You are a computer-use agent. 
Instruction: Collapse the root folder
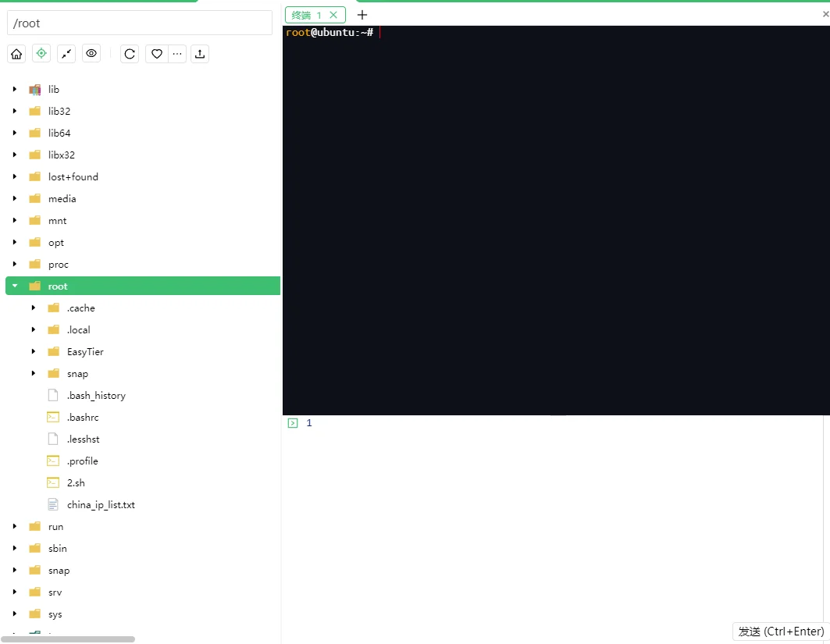(x=15, y=286)
